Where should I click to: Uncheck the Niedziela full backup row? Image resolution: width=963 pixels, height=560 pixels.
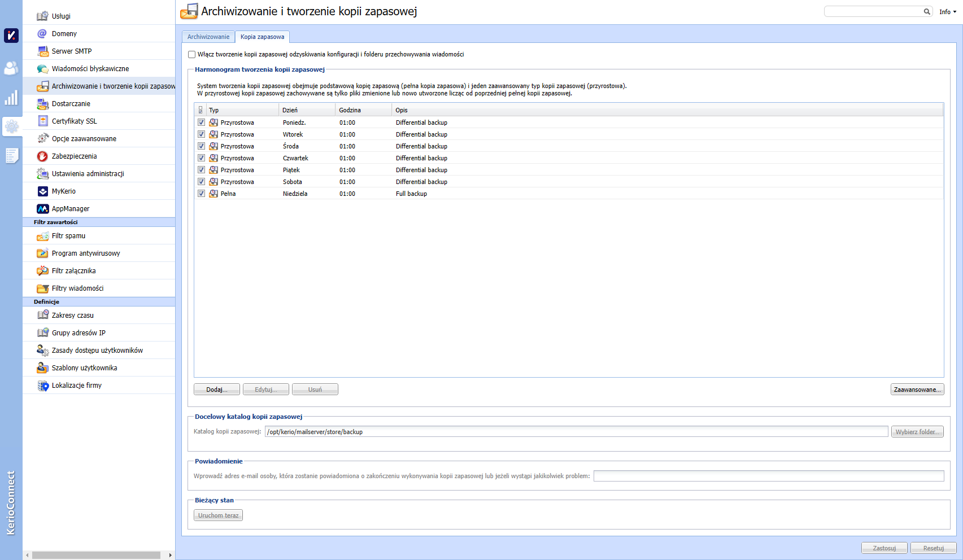pos(201,194)
